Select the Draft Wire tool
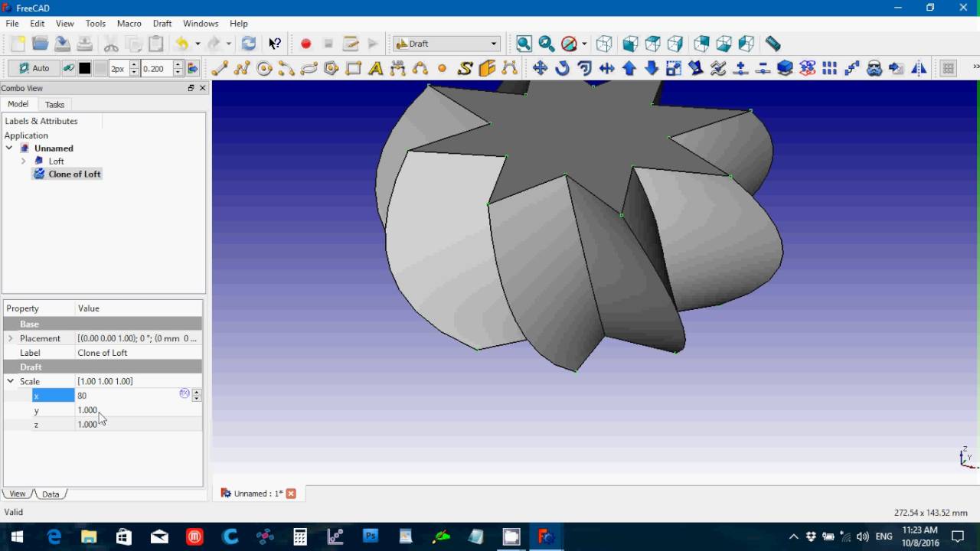Screen dimensions: 980x551 coord(242,68)
